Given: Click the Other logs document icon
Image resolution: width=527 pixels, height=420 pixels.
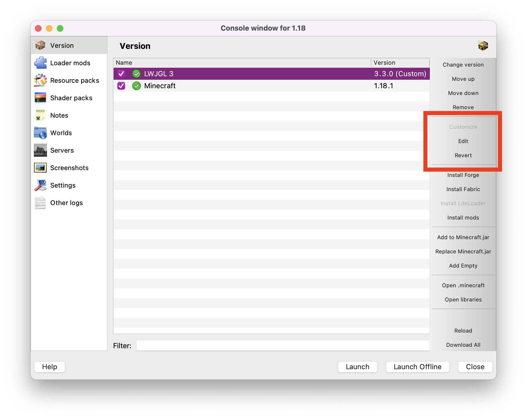Looking at the screenshot, I should pyautogui.click(x=40, y=203).
